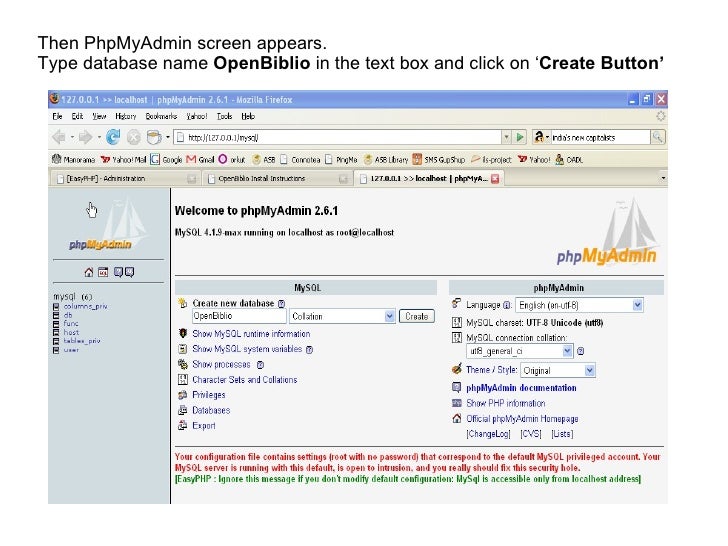Go back with the browser Back arrow
The image size is (728, 546).
click(x=59, y=137)
